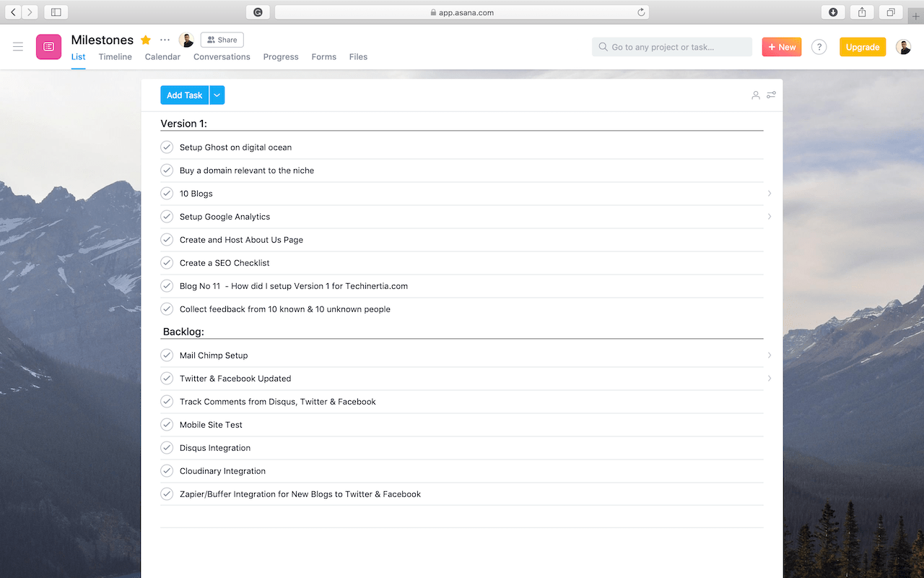Open Safari downloads icon
This screenshot has height=578, width=924.
[x=833, y=12]
